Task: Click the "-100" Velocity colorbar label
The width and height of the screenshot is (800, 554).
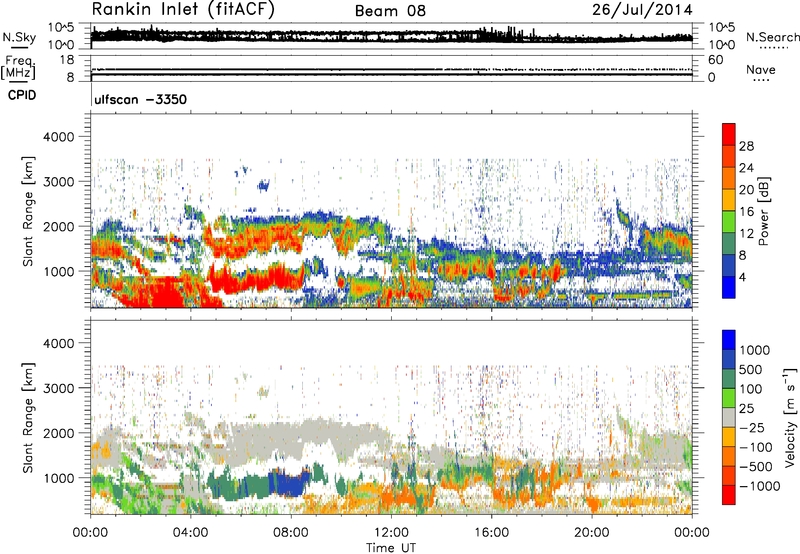Action: click(x=756, y=447)
